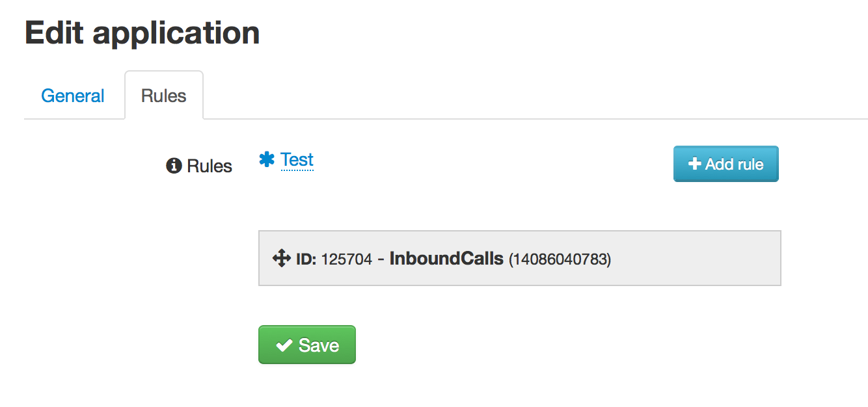Image resolution: width=868 pixels, height=407 pixels.
Task: Click the blue asterisk icon before Test
Action: click(x=267, y=160)
